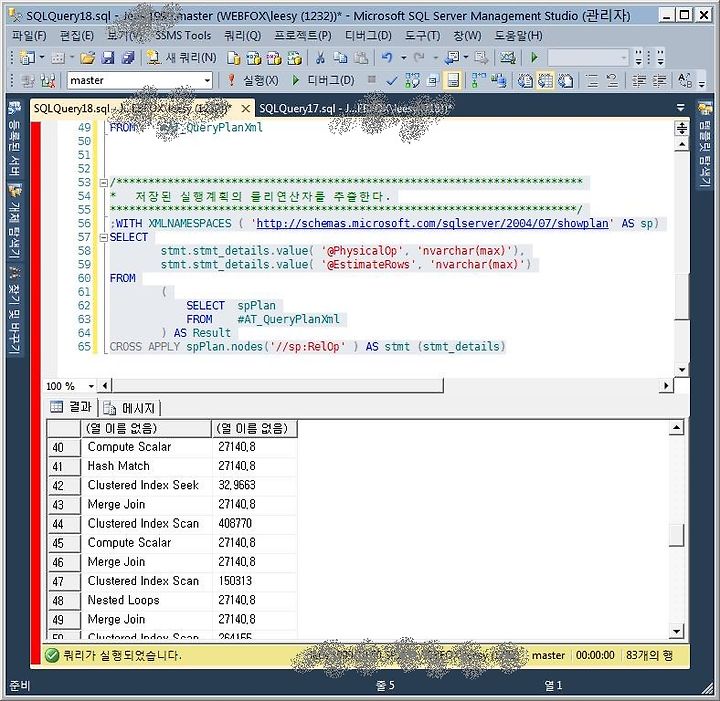
Task: Click the 실행(X) execute button
Action: [x=253, y=81]
